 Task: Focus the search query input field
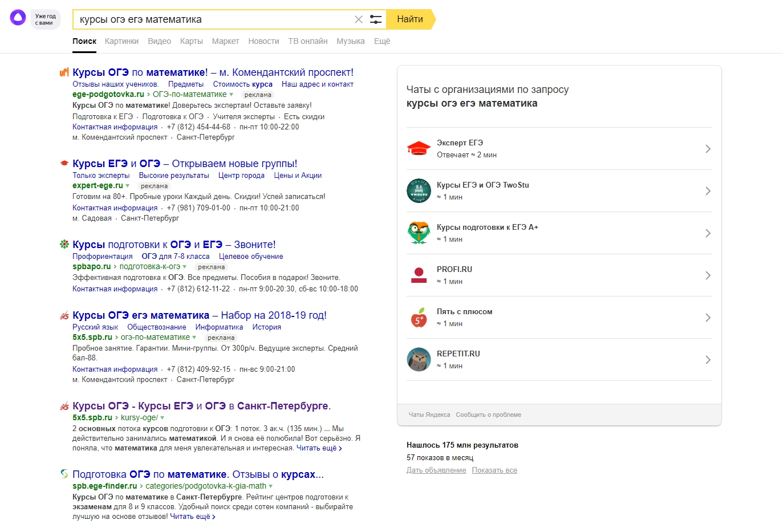214,19
